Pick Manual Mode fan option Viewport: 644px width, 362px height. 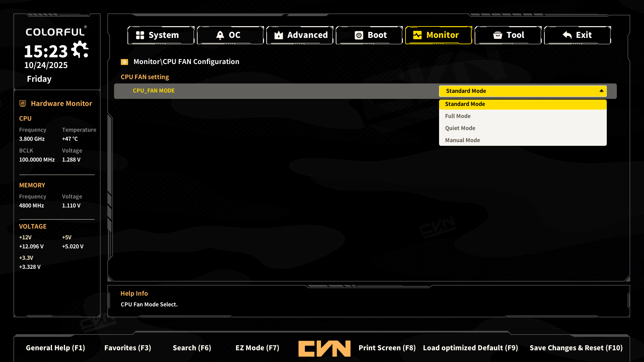point(463,140)
